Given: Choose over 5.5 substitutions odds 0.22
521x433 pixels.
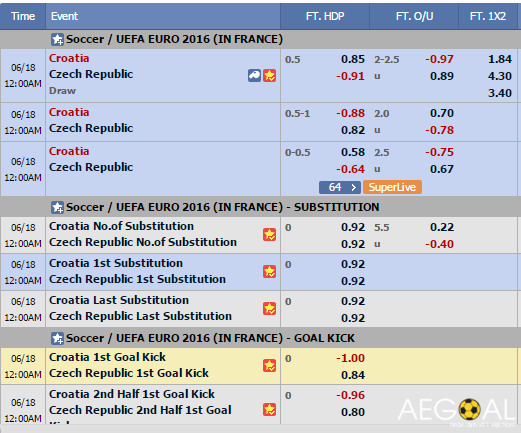Looking at the screenshot, I should coord(442,227).
